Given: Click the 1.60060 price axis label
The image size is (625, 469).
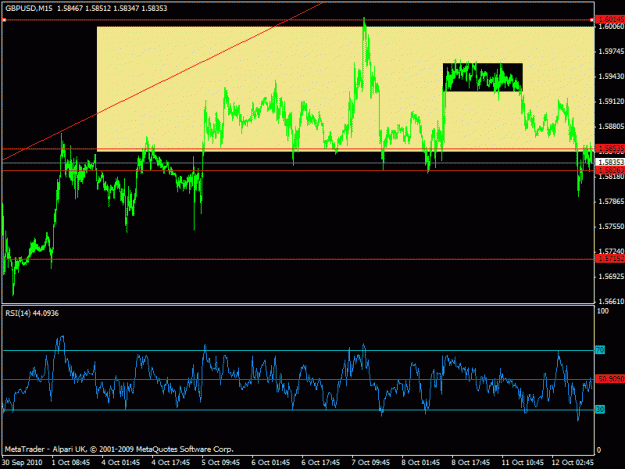Looking at the screenshot, I should click(x=611, y=27).
